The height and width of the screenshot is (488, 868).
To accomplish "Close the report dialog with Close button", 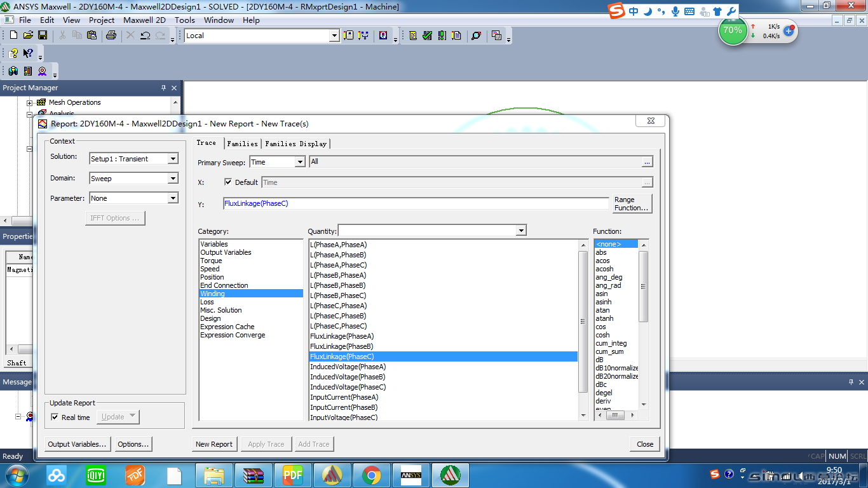I will pos(645,444).
